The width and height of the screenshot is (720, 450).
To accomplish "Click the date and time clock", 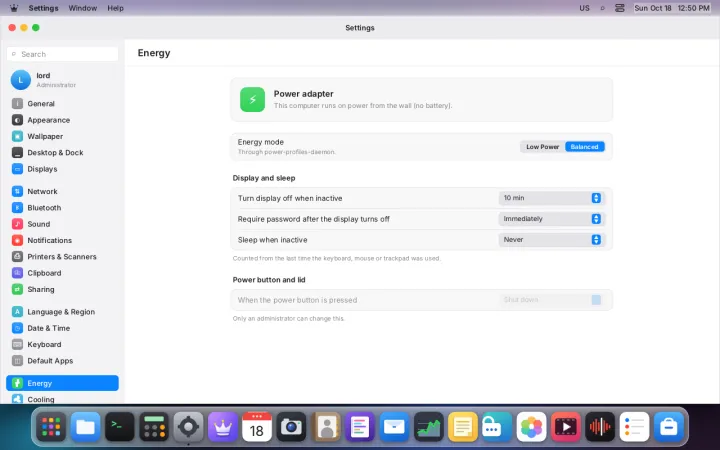I will pyautogui.click(x=672, y=8).
